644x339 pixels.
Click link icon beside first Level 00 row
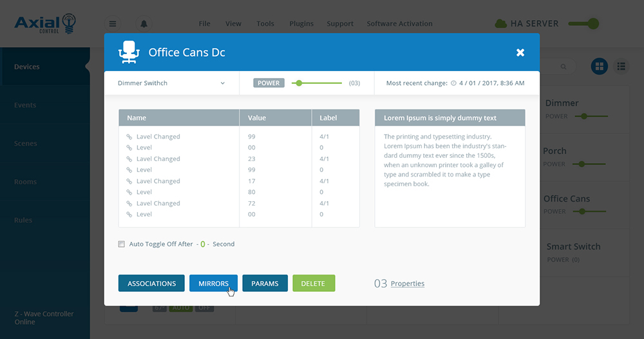tap(129, 148)
